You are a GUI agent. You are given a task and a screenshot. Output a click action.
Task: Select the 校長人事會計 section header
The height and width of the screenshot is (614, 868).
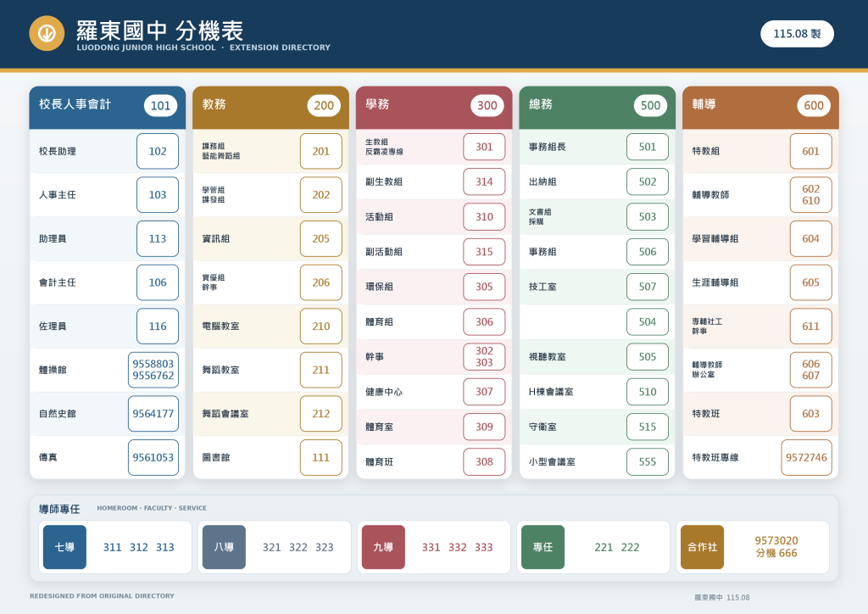coord(108,108)
